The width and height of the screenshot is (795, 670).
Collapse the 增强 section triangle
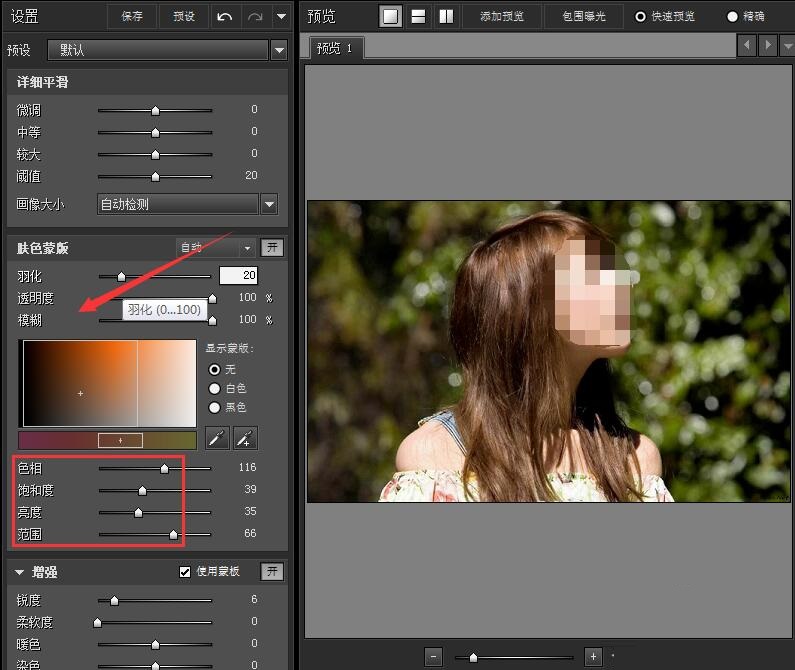coord(19,572)
